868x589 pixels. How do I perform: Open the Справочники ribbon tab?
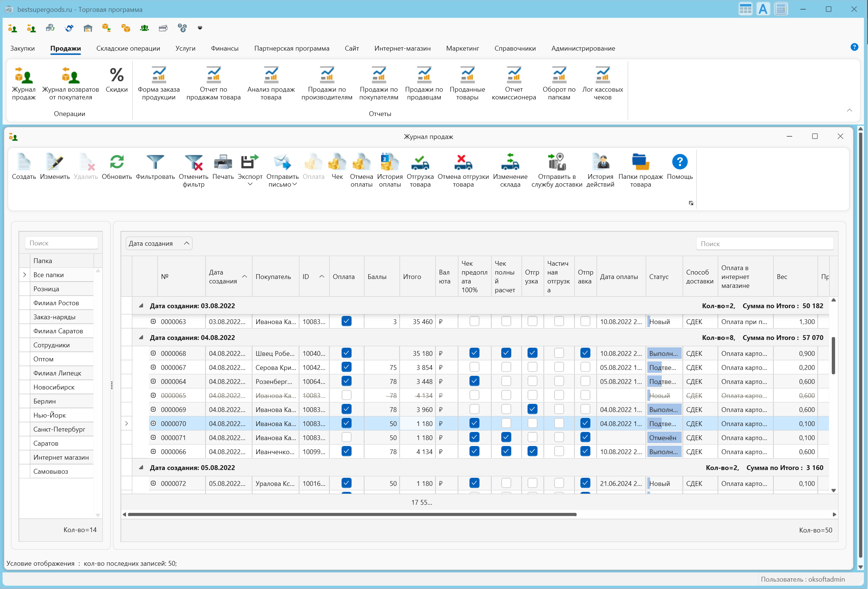[x=515, y=48]
